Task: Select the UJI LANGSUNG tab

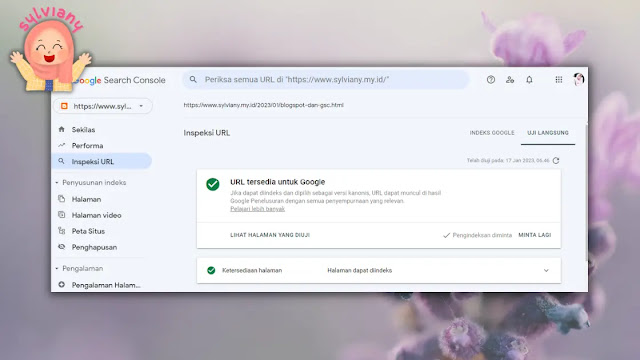Action: pyautogui.click(x=548, y=133)
